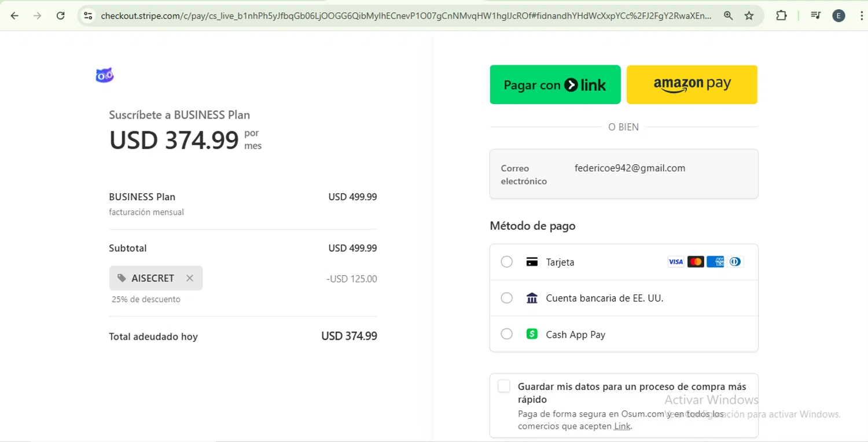Image resolution: width=868 pixels, height=442 pixels.
Task: Select Cuenta bancaria de EE. UU. radio button
Action: click(506, 299)
